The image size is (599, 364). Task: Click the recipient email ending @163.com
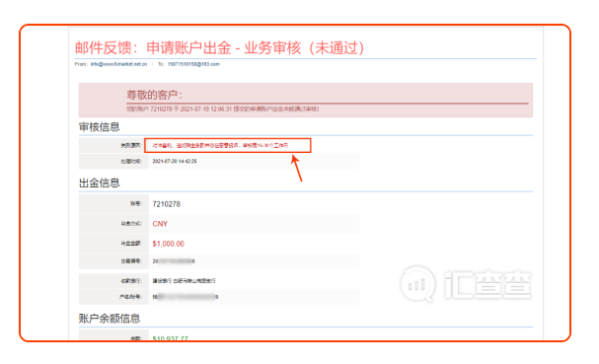click(x=193, y=64)
